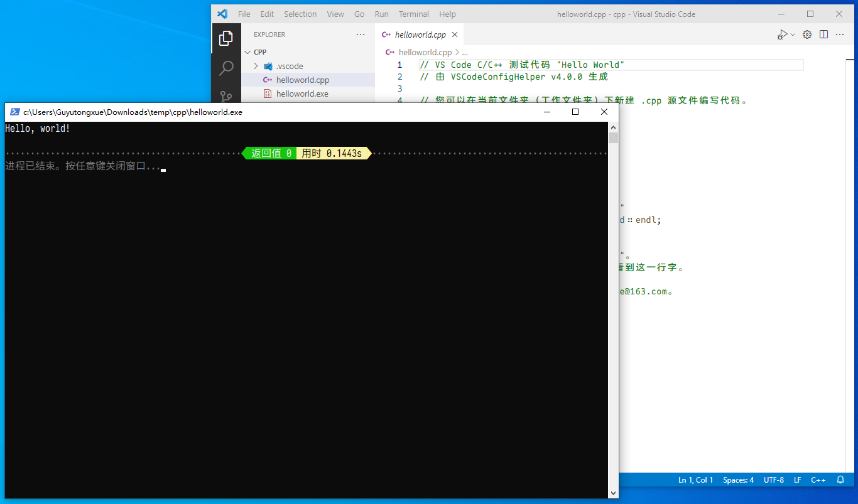
Task: Click Ln 1, Col 1 in status bar
Action: (x=695, y=480)
